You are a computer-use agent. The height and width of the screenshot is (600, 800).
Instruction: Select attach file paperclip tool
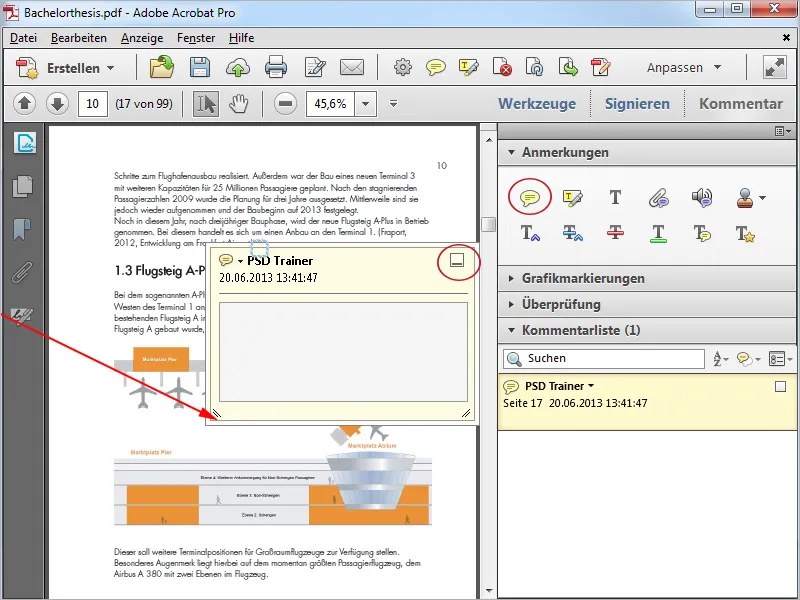[x=658, y=197]
